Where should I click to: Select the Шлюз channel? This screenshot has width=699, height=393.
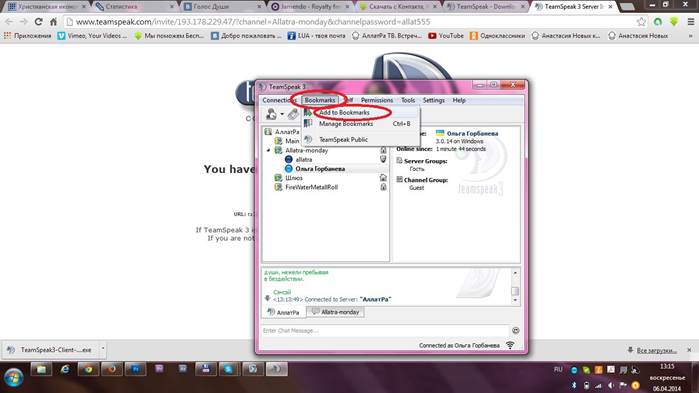(x=294, y=178)
